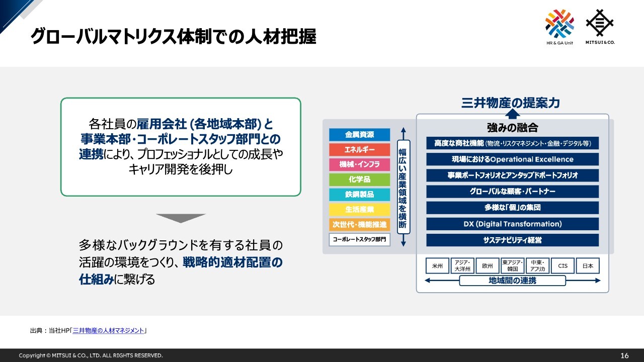The height and width of the screenshot is (362, 644).
Task: Click the 生活産業 yellow box
Action: 359,210
